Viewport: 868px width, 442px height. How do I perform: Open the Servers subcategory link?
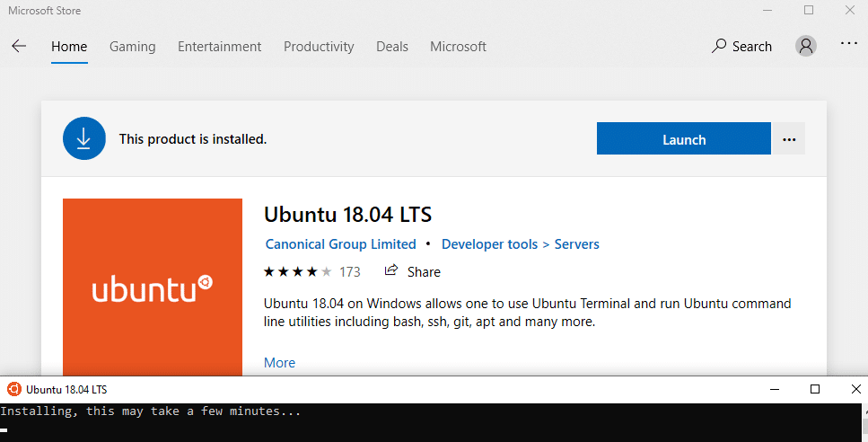click(x=577, y=244)
